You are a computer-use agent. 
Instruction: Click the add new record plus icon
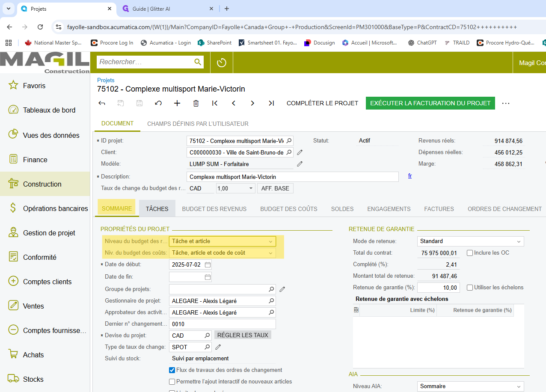click(177, 103)
